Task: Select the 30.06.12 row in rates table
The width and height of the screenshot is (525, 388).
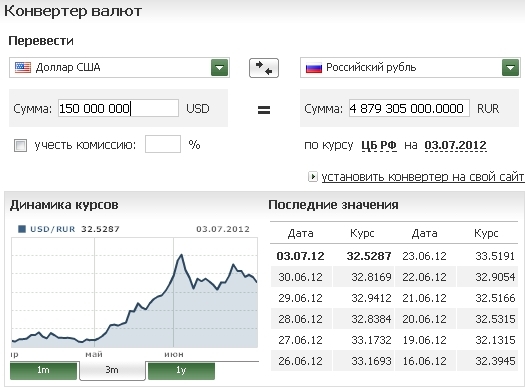Action: coord(394,277)
